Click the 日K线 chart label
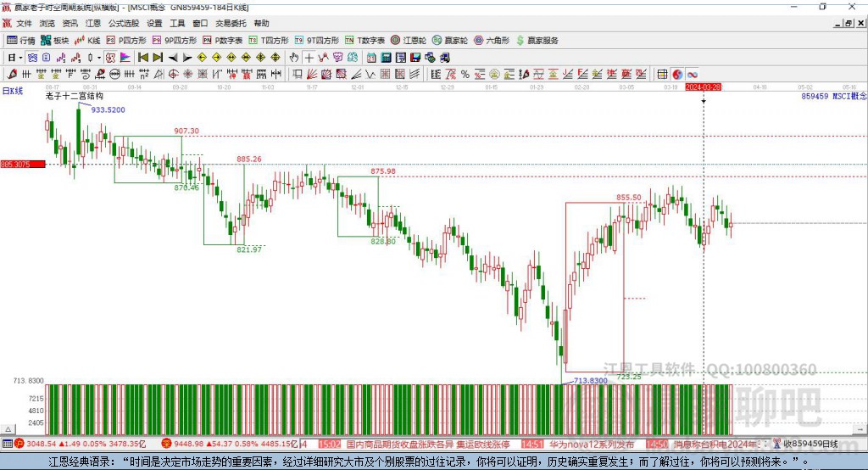The height and width of the screenshot is (470, 868). pos(13,91)
